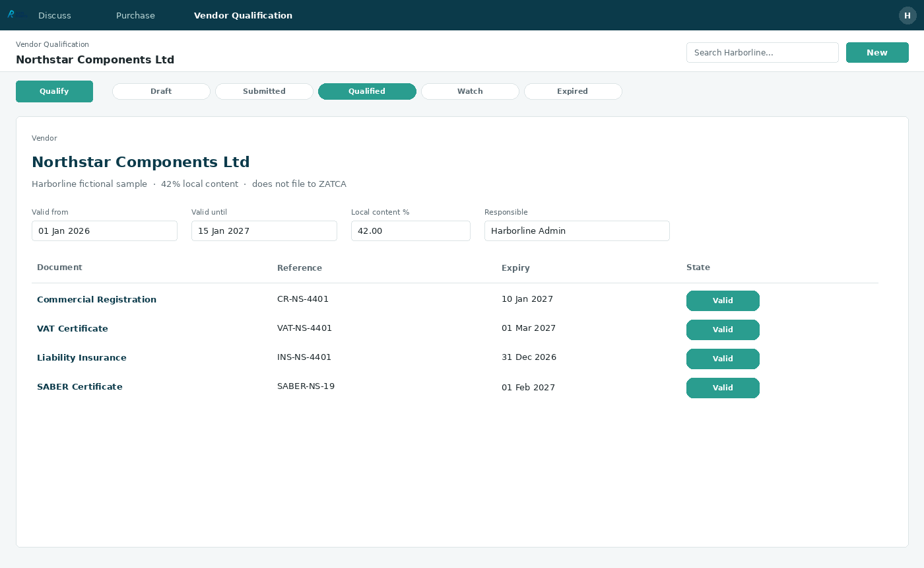The image size is (924, 568).
Task: Click the Northstar Components Ltd vendor heading
Action: click(141, 162)
